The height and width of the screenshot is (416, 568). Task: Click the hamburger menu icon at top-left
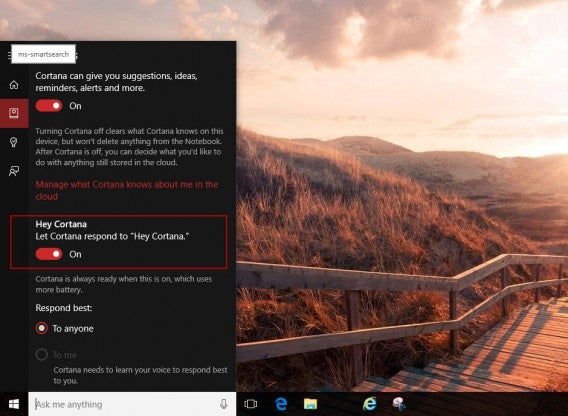(9, 55)
